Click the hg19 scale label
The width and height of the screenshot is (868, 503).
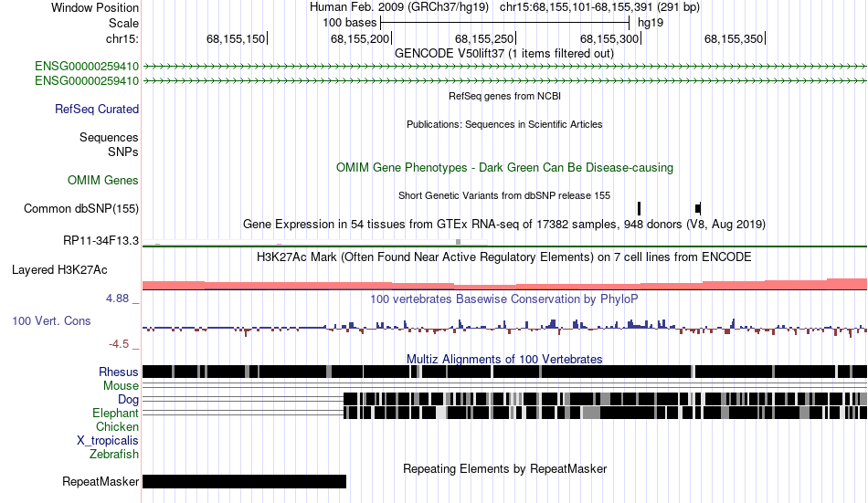pyautogui.click(x=651, y=23)
